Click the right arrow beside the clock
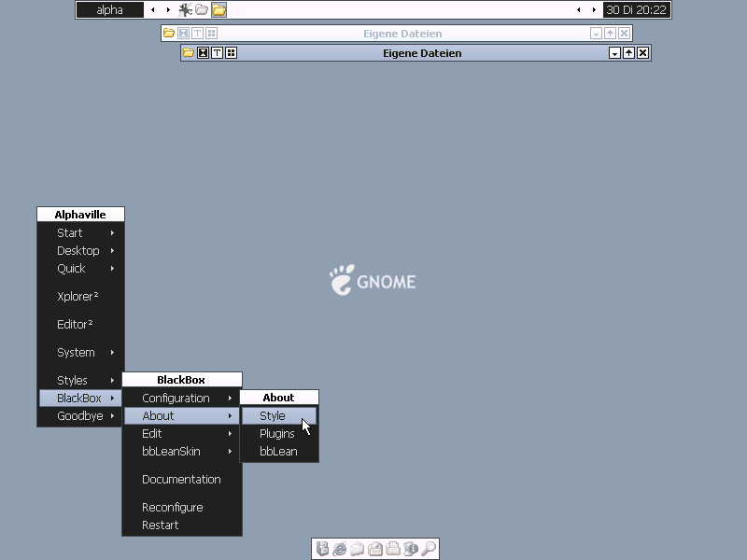 pos(594,9)
